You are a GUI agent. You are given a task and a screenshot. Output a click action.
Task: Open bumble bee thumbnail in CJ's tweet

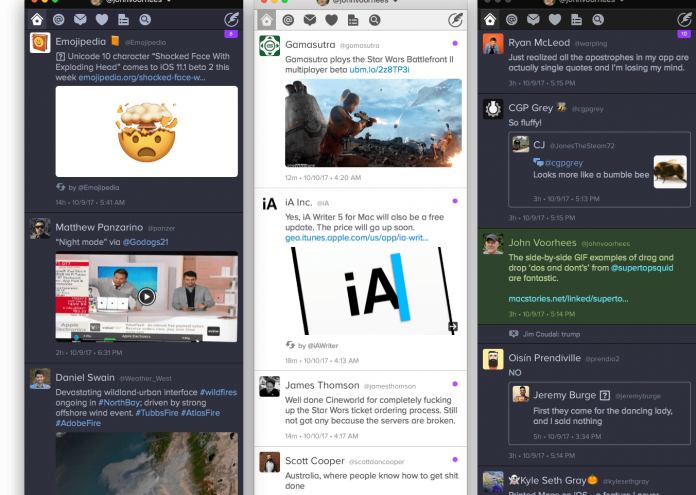pyautogui.click(x=670, y=171)
